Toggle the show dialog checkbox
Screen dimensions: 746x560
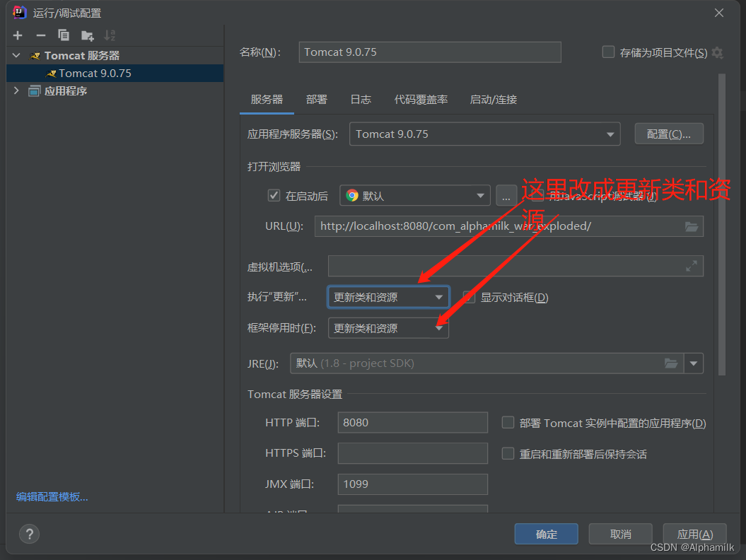click(469, 298)
